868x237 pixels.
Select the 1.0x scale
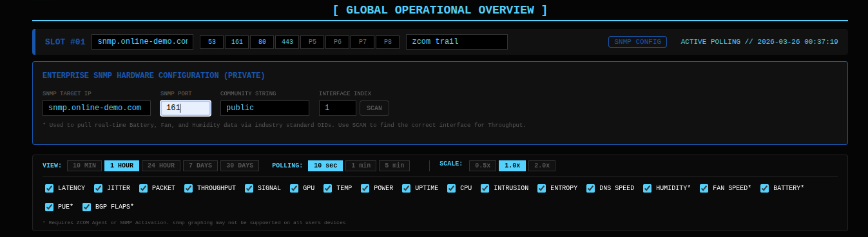(x=512, y=166)
